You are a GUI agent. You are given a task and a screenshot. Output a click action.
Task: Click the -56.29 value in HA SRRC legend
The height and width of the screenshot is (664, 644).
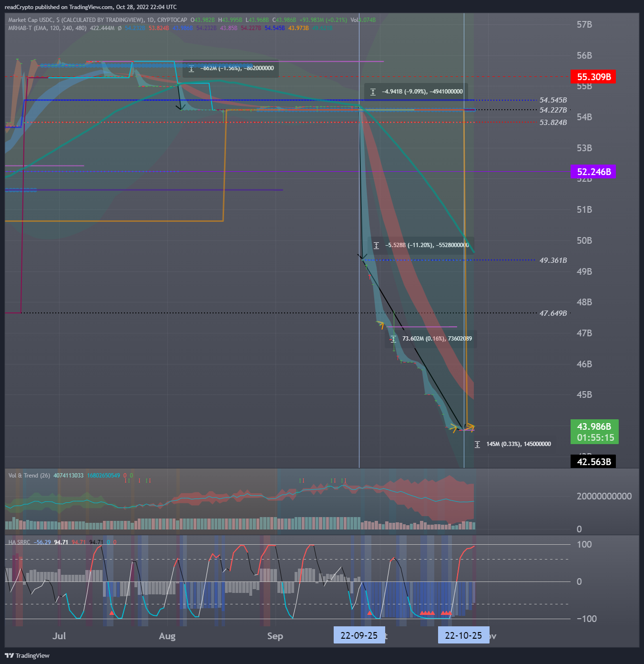point(42,542)
